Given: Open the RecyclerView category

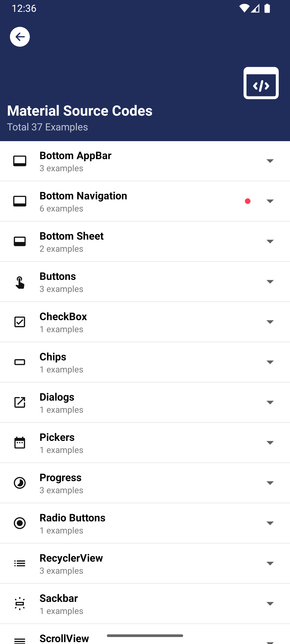Looking at the screenshot, I should [x=145, y=563].
